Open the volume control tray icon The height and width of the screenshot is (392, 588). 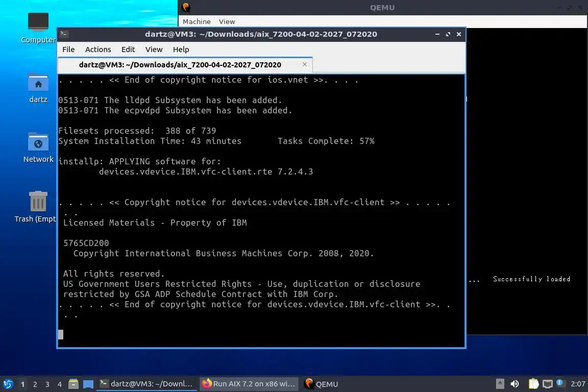515,384
